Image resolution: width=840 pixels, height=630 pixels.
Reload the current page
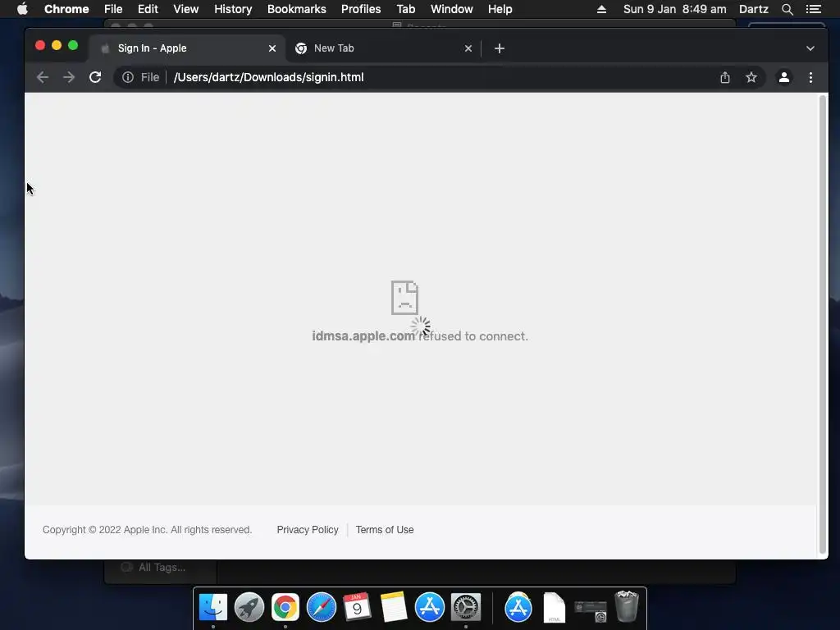point(95,77)
